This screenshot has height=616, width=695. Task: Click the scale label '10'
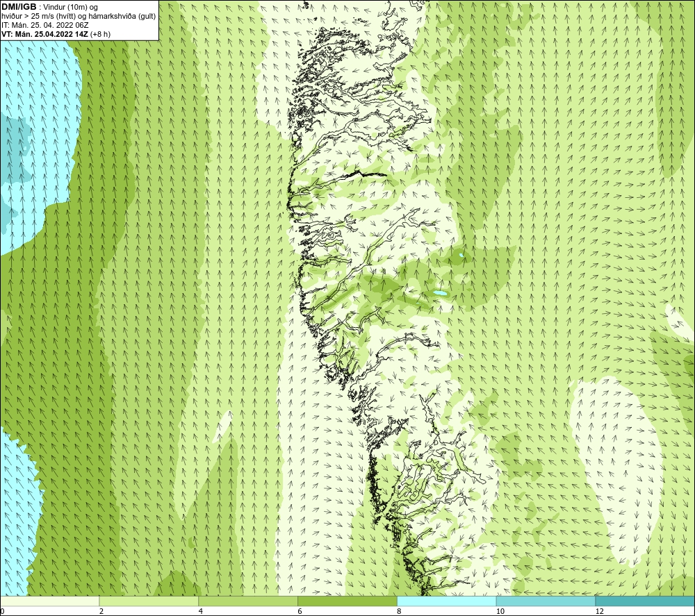[500, 611]
